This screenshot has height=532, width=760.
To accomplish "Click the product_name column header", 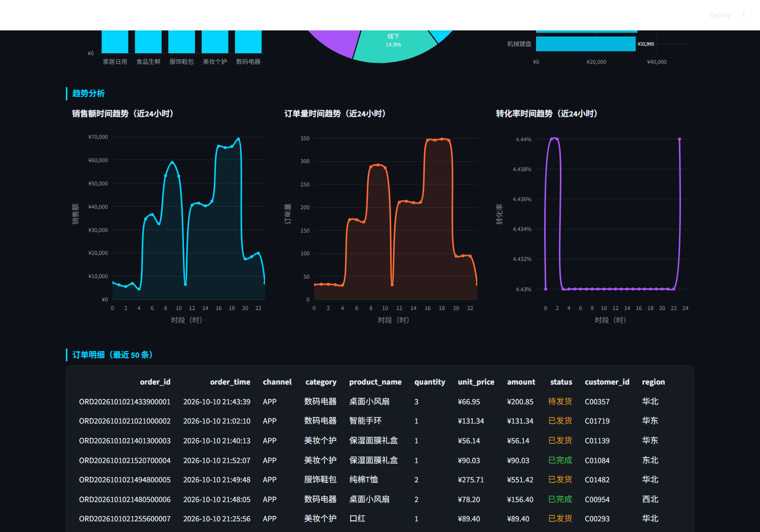I will [375, 382].
